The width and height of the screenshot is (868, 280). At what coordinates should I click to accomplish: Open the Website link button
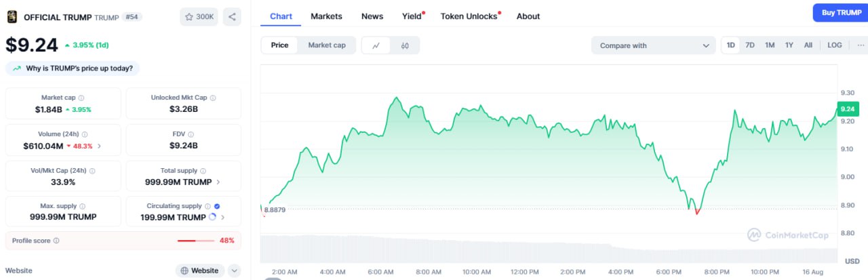tap(200, 271)
